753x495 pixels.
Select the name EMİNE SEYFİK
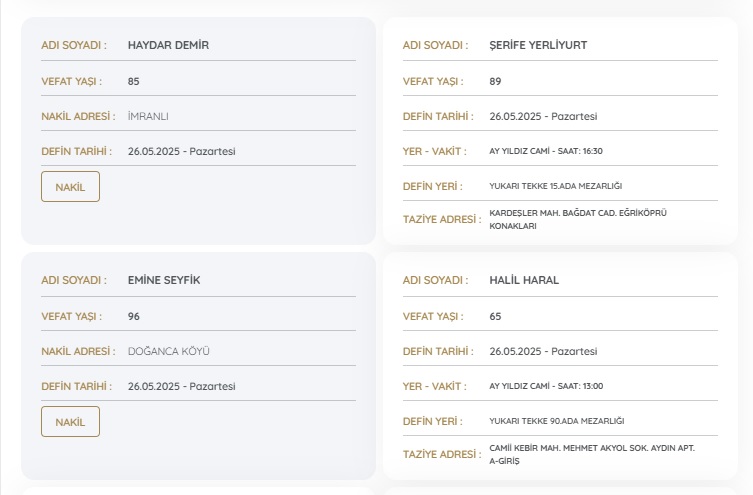click(x=164, y=280)
